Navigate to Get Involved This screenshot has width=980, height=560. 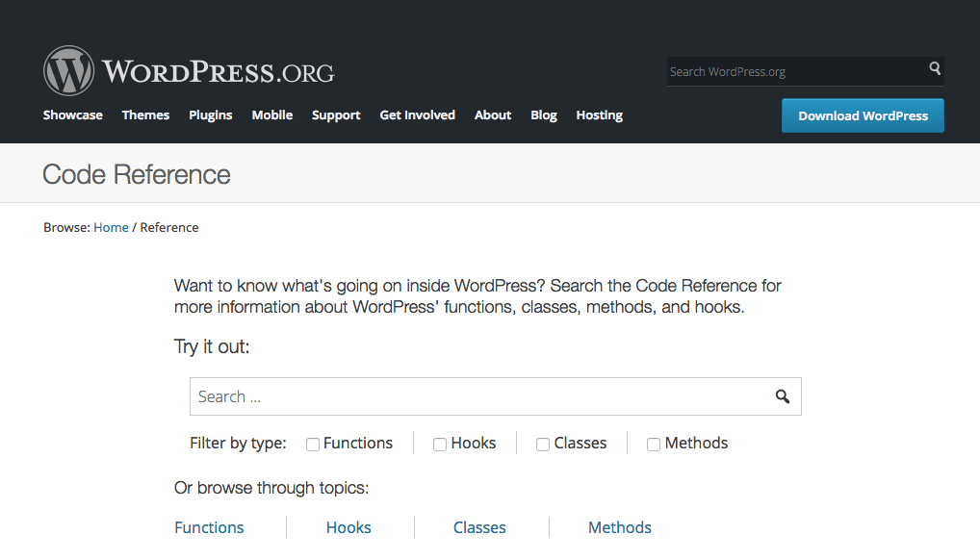(417, 115)
